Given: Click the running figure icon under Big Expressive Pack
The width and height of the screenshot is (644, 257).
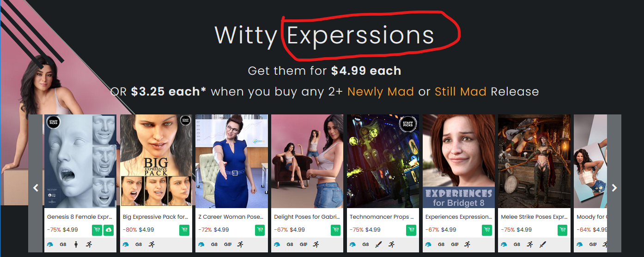Looking at the screenshot, I should [152, 245].
